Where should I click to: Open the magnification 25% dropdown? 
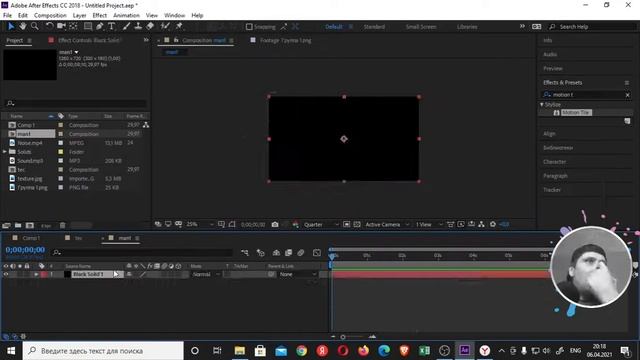(x=200, y=224)
